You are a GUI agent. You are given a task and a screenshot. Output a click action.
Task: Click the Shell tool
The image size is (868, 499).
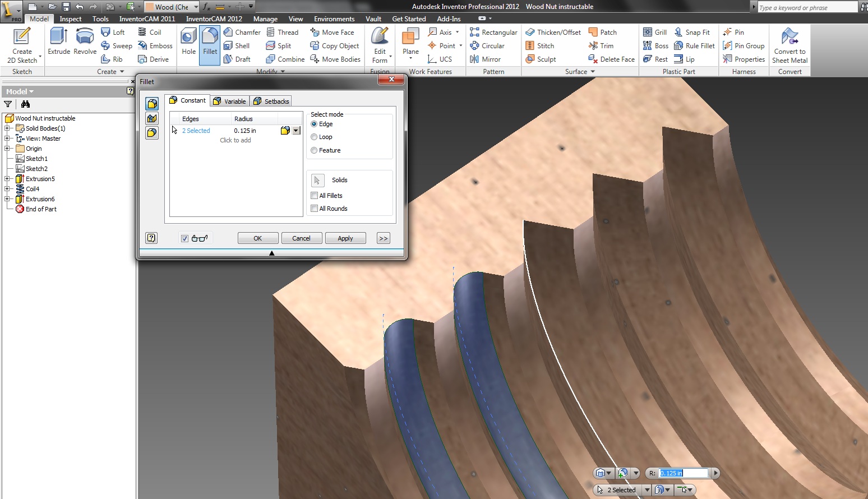click(237, 46)
